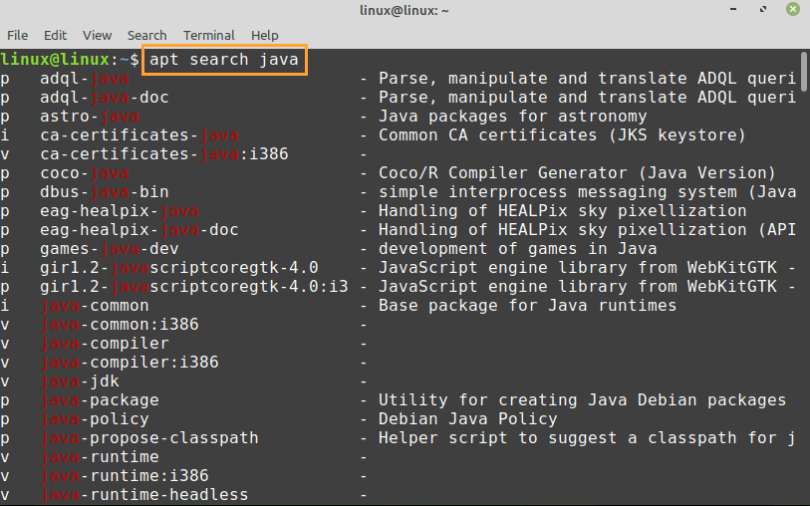
Task: Open the File menu
Action: [x=17, y=35]
